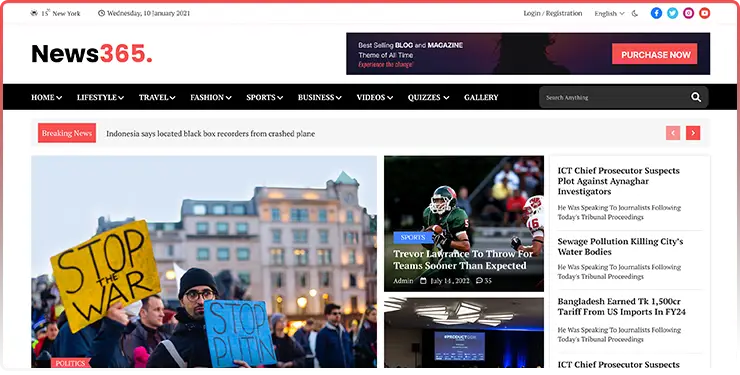Image resolution: width=740 pixels, height=375 pixels.
Task: Expand the Travel menu
Action: point(157,97)
